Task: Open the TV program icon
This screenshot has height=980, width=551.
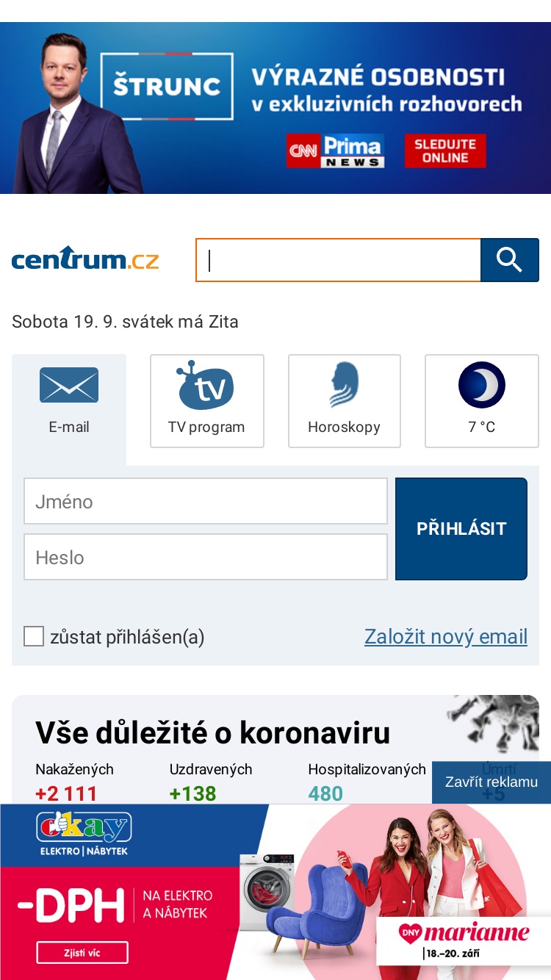Action: (205, 385)
